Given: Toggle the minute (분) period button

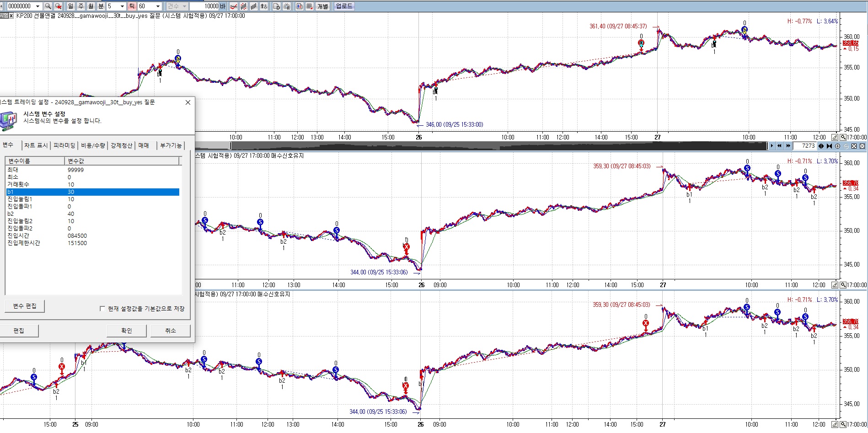Looking at the screenshot, I should 101,6.
